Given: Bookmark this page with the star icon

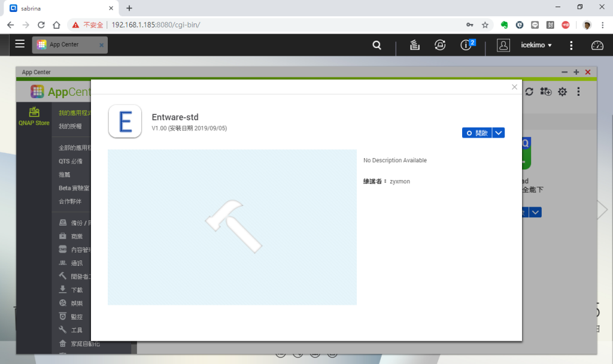Looking at the screenshot, I should pos(485,25).
